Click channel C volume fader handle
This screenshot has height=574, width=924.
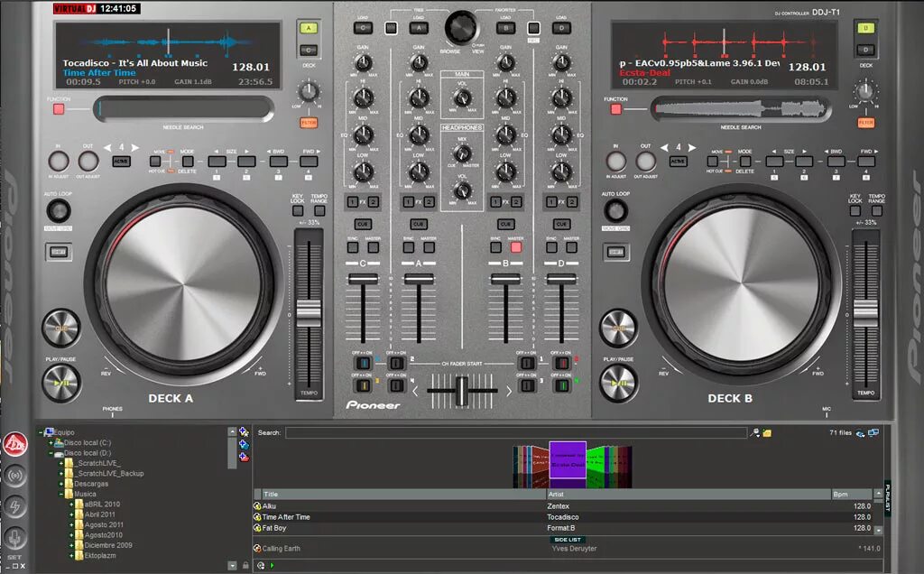(x=363, y=280)
